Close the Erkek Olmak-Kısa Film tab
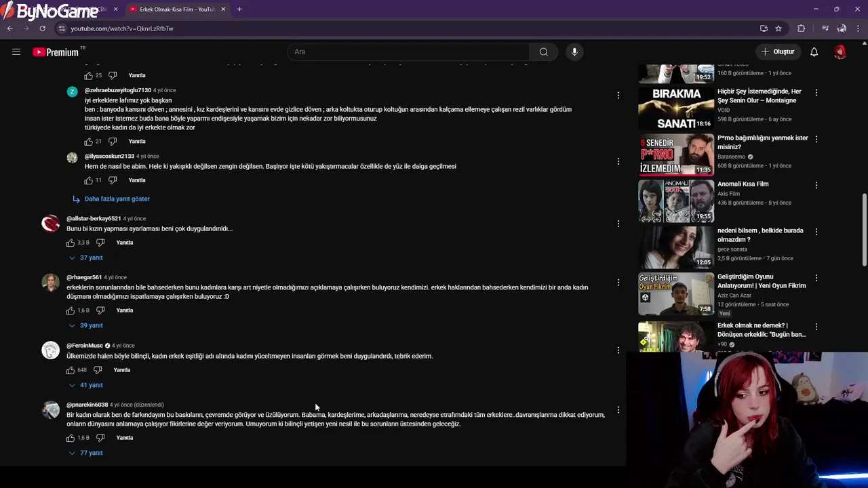The image size is (868, 488). pyautogui.click(x=223, y=9)
